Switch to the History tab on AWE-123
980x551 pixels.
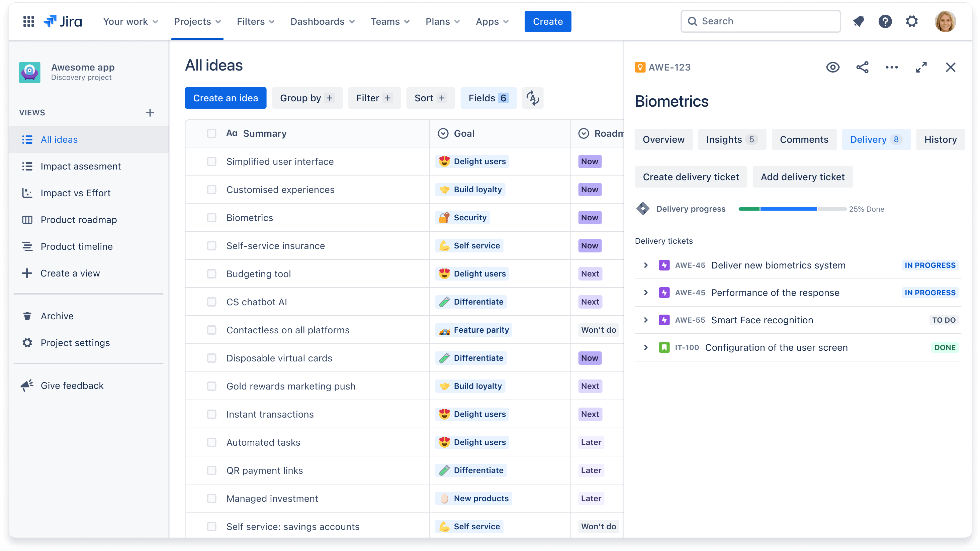pos(940,139)
